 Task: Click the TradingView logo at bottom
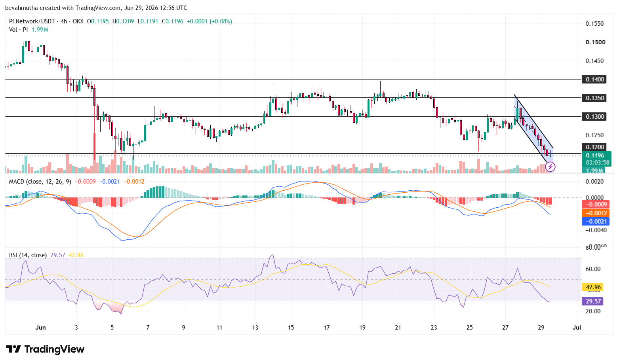pos(45,349)
